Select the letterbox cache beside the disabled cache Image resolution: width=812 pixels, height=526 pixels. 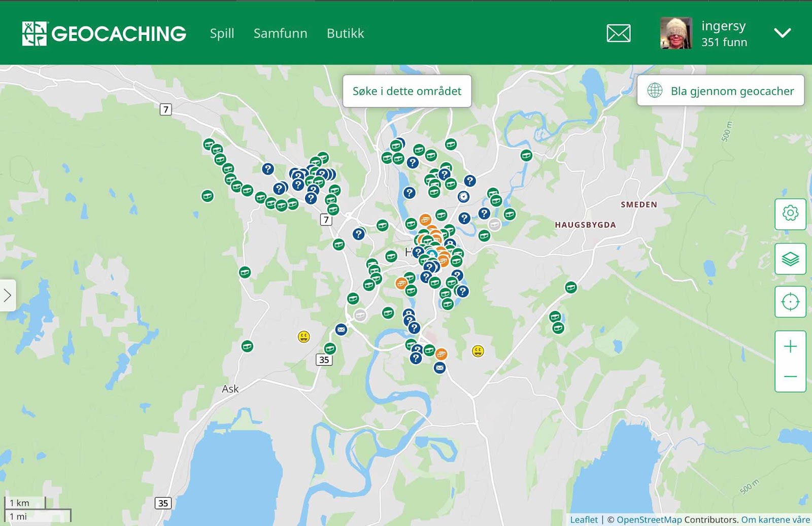(x=341, y=330)
